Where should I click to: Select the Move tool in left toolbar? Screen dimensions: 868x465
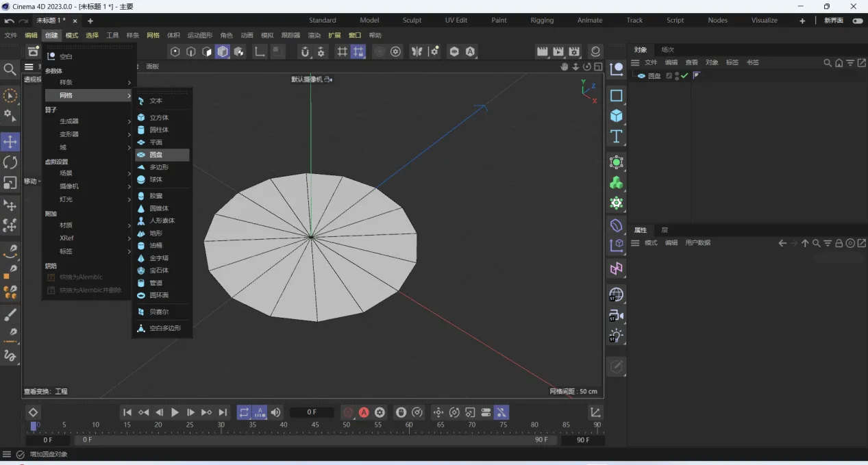(10, 142)
